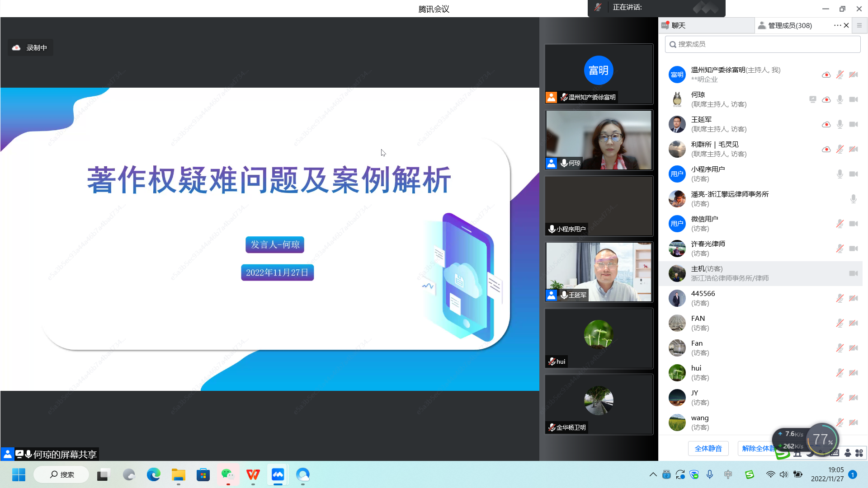Unmute hui's microphone in member list

(x=840, y=373)
